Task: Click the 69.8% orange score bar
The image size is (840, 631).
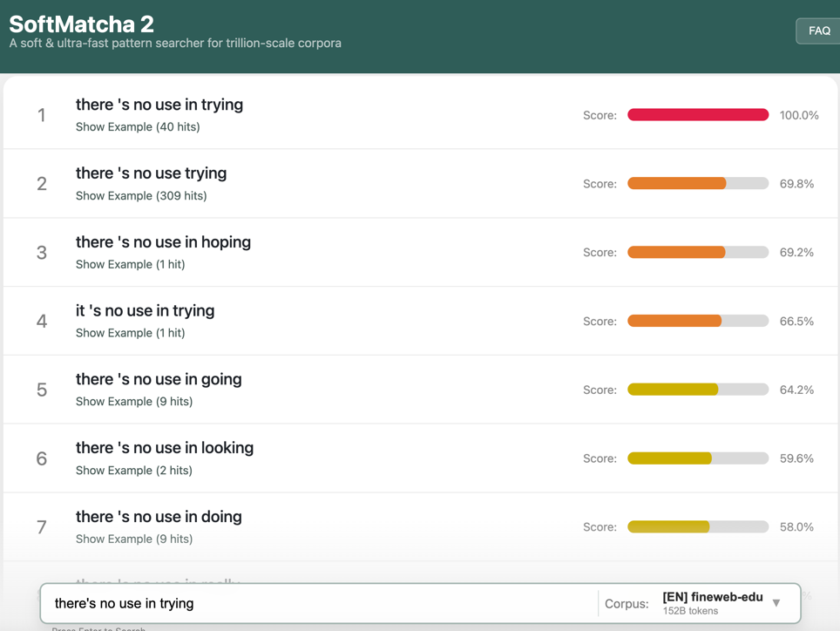Action: [x=698, y=183]
